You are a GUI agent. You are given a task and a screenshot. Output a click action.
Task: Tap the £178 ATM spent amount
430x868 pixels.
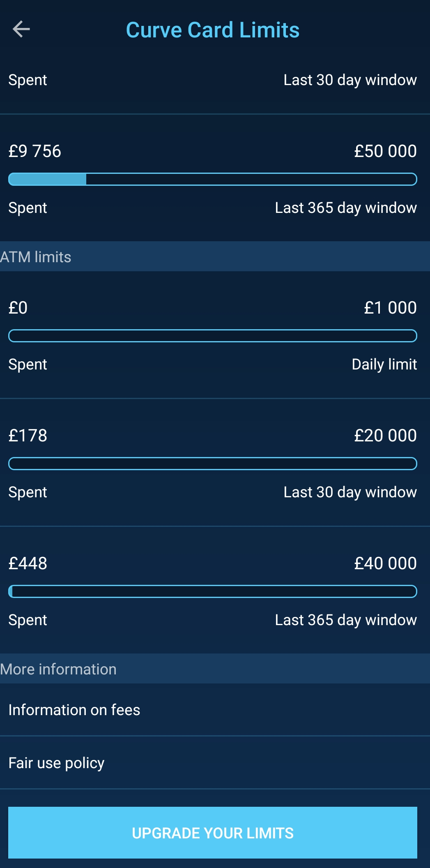(x=28, y=436)
